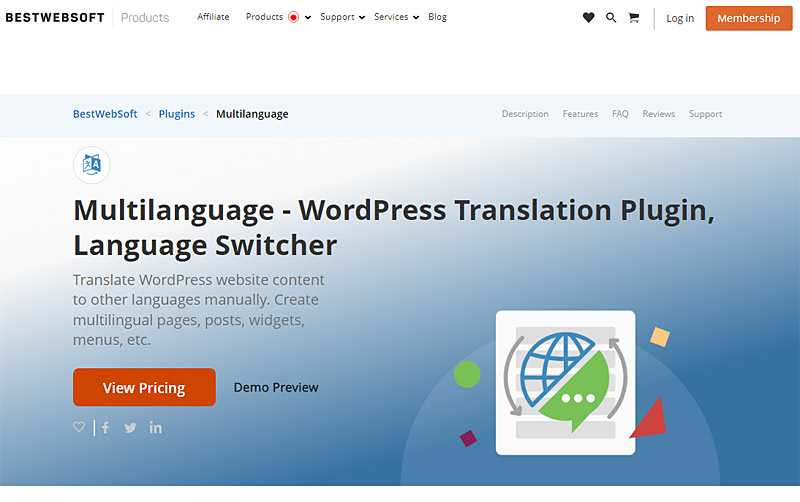Go to the BESTWEBSOFT logo home
This screenshot has width=800, height=502.
click(55, 17)
